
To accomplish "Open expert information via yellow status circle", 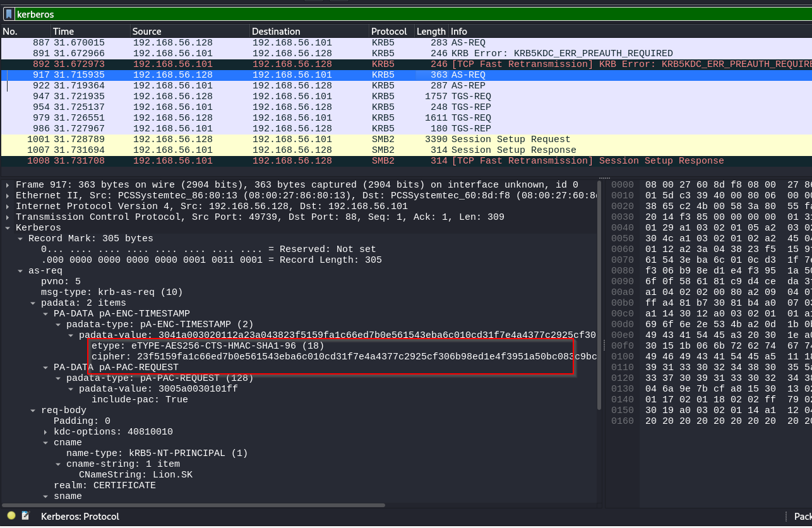I will tap(11, 516).
